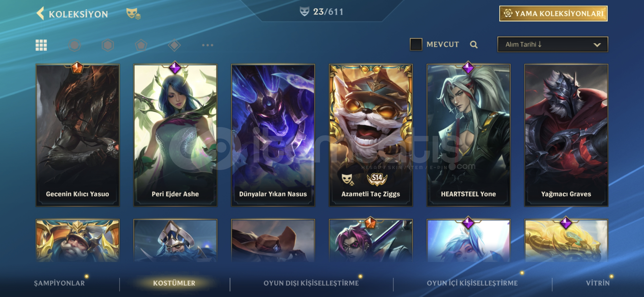Filter by diamond rarity tier icon
The width and height of the screenshot is (644, 297).
pos(174,45)
